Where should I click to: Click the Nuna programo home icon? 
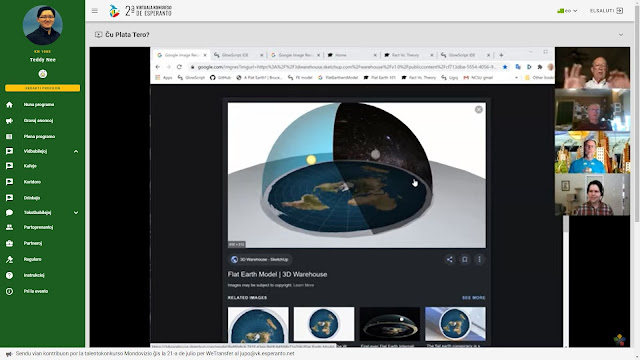coord(9,105)
